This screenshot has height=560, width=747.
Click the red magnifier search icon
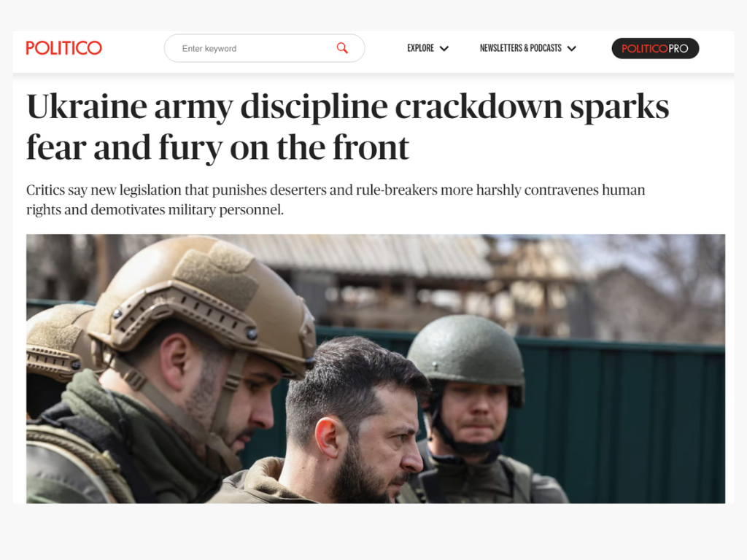pyautogui.click(x=342, y=48)
